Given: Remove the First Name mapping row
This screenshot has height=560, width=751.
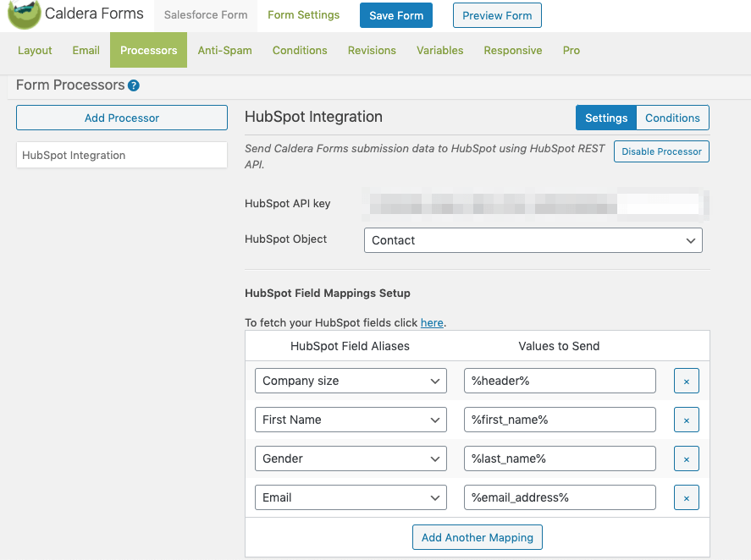Looking at the screenshot, I should tap(687, 420).
